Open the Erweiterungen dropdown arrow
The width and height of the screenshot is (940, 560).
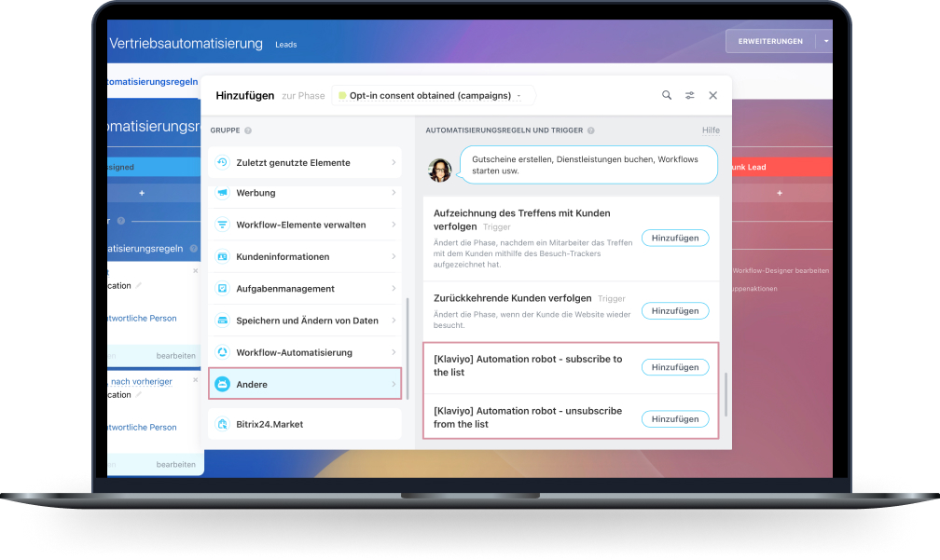(825, 41)
